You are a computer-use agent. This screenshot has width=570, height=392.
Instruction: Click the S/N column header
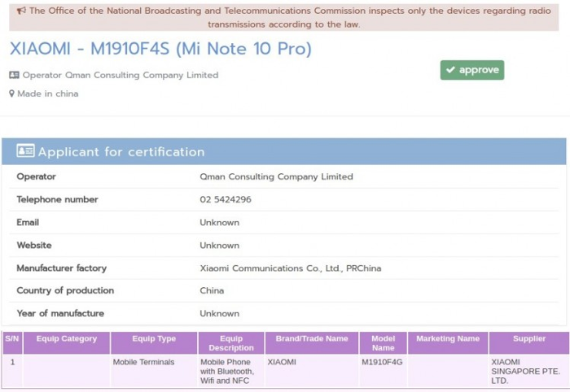(x=12, y=343)
